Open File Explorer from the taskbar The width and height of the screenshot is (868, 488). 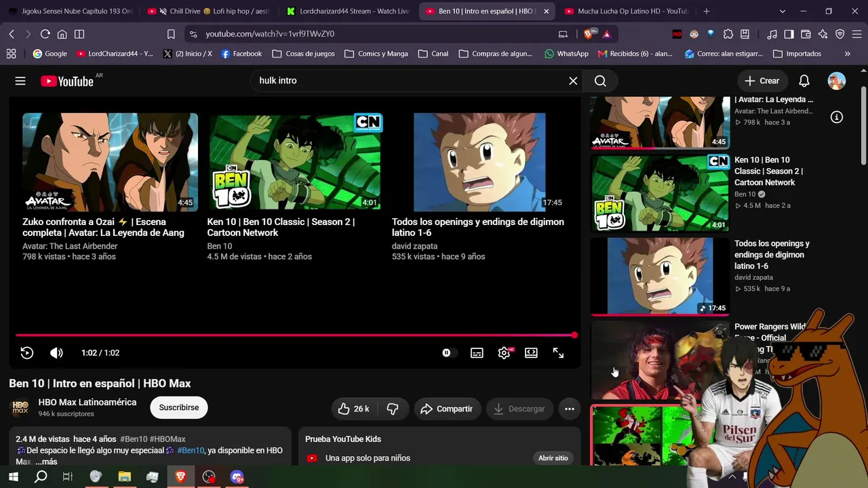click(124, 477)
